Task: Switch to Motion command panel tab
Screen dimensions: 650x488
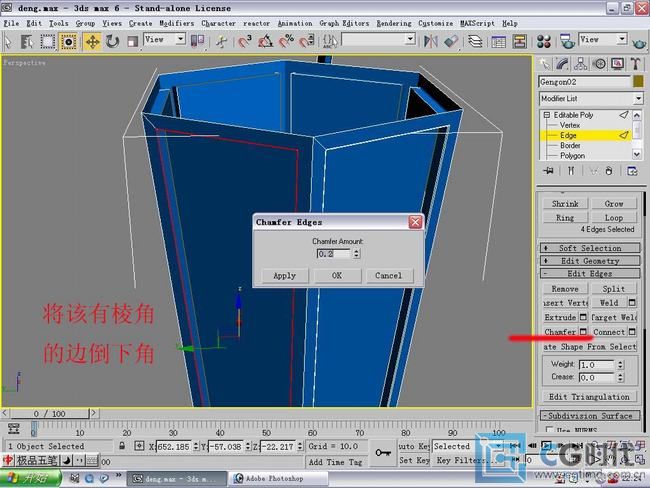Action: coord(599,64)
